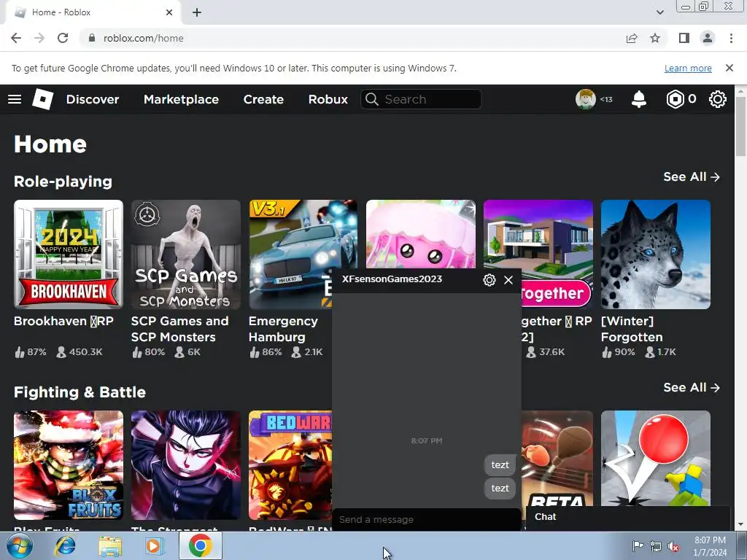The height and width of the screenshot is (560, 747).
Task: Open the Discover menu
Action: (93, 99)
